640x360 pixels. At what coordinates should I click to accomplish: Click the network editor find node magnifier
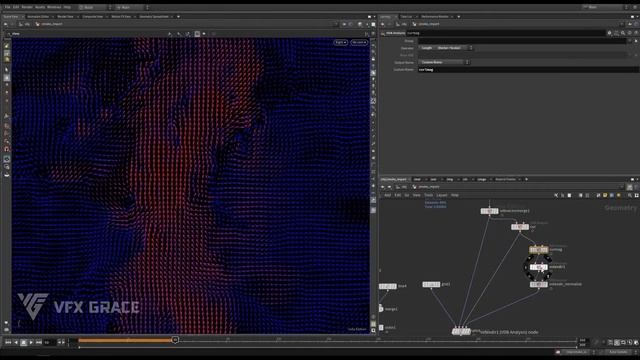point(630,196)
